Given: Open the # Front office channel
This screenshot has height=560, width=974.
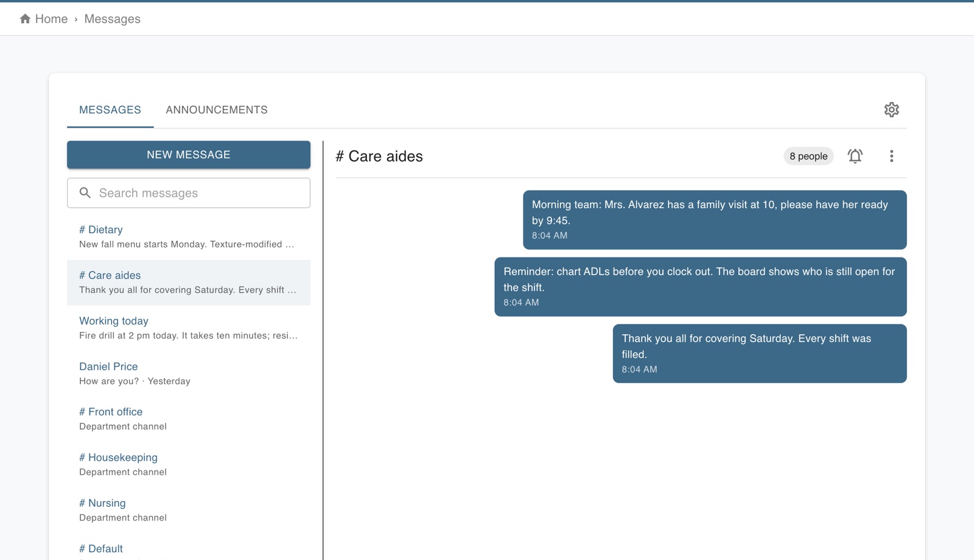Looking at the screenshot, I should 189,419.
